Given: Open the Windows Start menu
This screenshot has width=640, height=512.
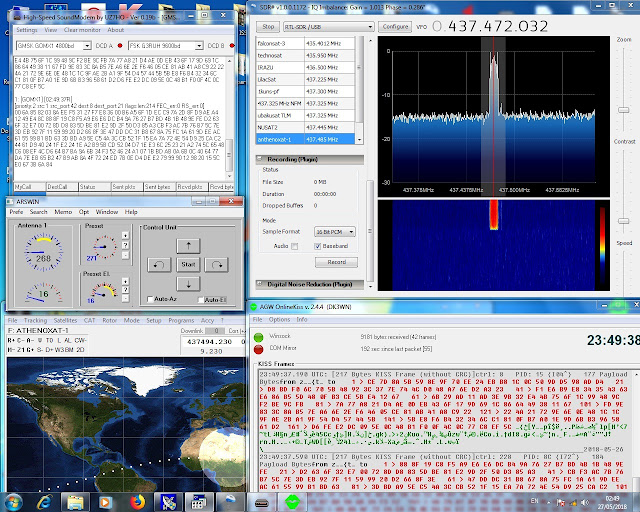Looking at the screenshot, I should pyautogui.click(x=13, y=502).
